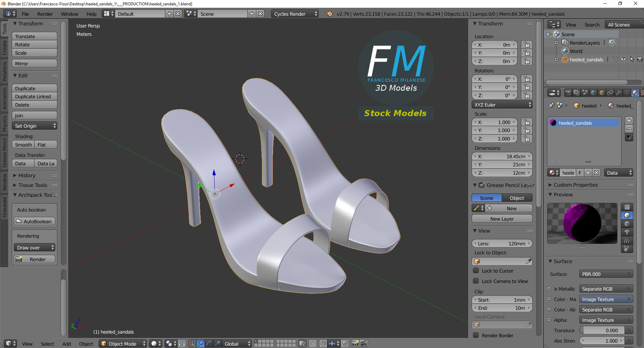Image resolution: width=644 pixels, height=348 pixels.
Task: Toggle lock on Scale Z
Action: [527, 138]
